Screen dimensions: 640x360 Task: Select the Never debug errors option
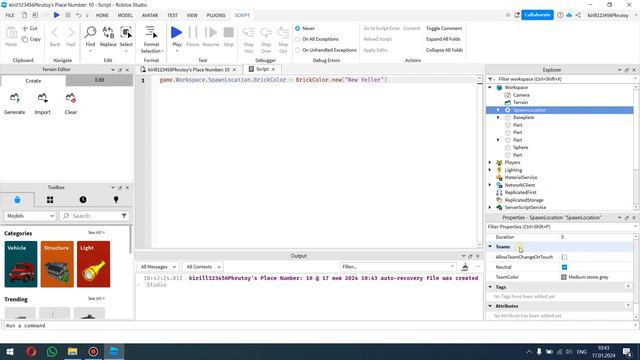coord(298,29)
